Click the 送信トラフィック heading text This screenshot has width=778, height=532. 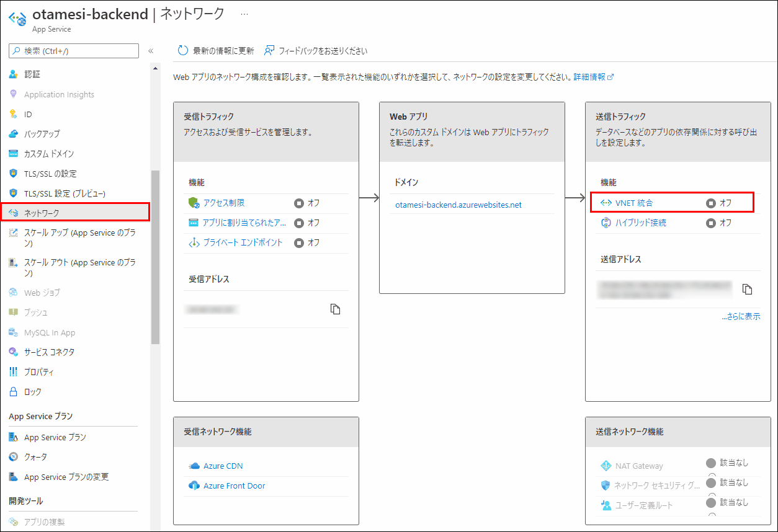click(620, 117)
